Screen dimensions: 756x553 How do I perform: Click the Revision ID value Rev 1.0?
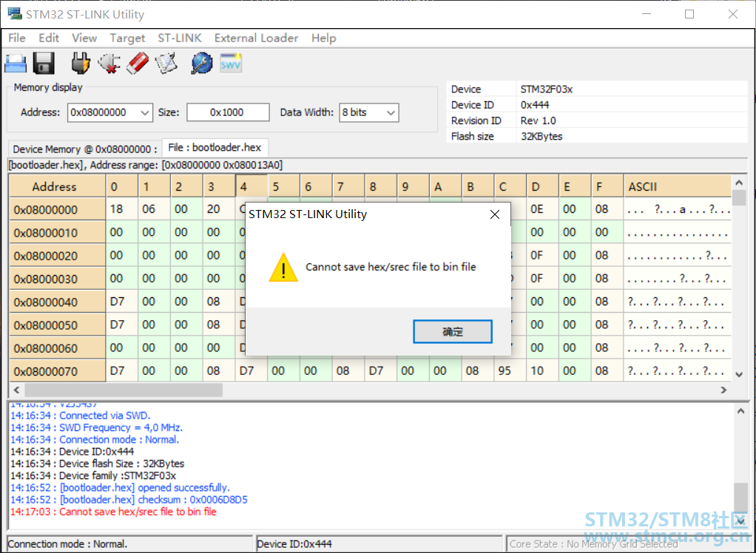pos(538,121)
